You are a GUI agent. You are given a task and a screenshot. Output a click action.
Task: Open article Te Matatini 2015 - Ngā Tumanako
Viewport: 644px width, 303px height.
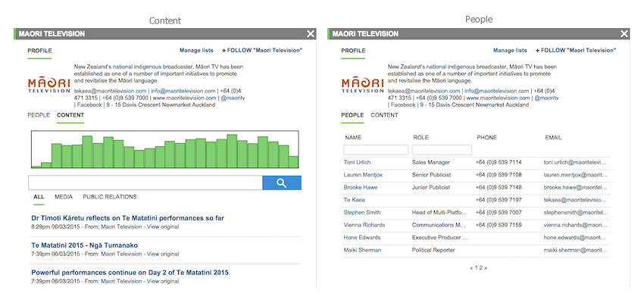(85, 245)
